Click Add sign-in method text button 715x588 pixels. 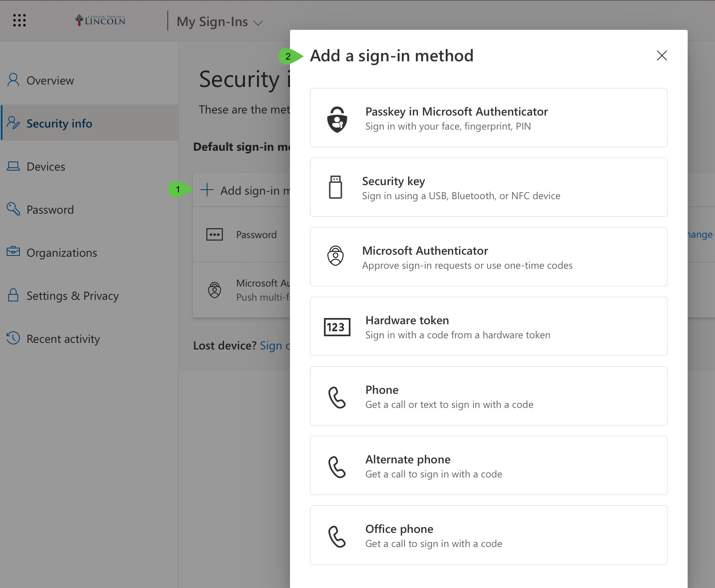[x=255, y=190]
